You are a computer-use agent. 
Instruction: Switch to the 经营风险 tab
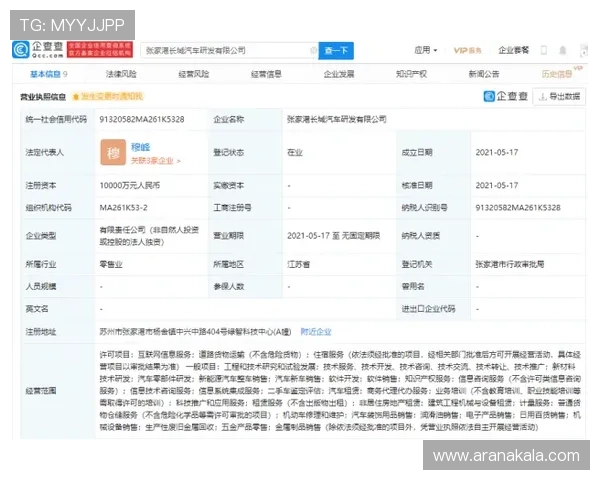click(194, 74)
